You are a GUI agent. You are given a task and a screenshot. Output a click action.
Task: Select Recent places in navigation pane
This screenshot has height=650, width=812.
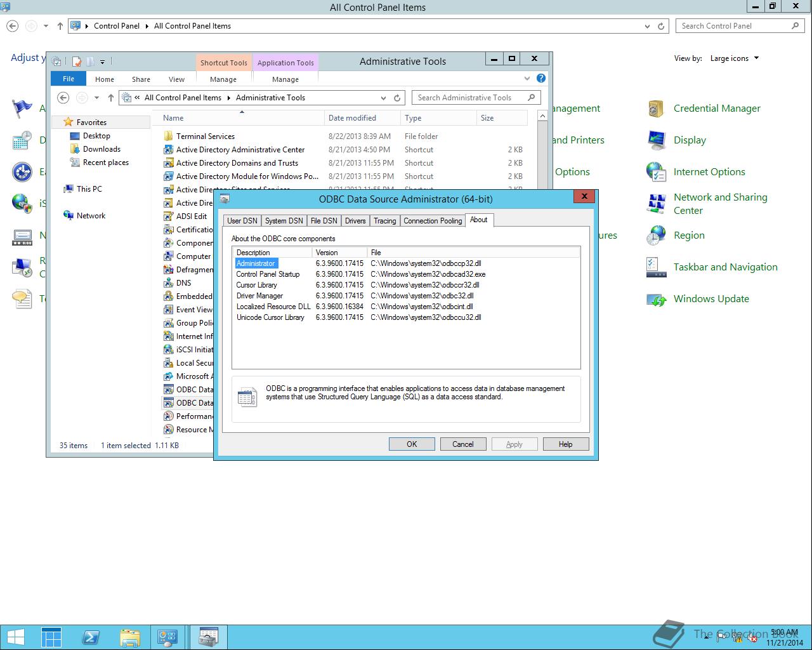tap(105, 162)
